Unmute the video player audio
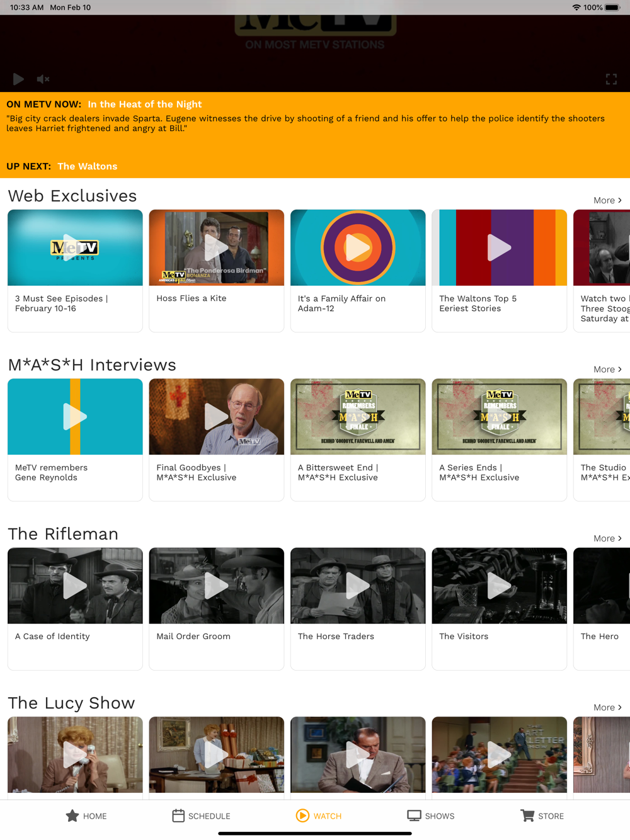This screenshot has height=840, width=630. pyautogui.click(x=43, y=79)
